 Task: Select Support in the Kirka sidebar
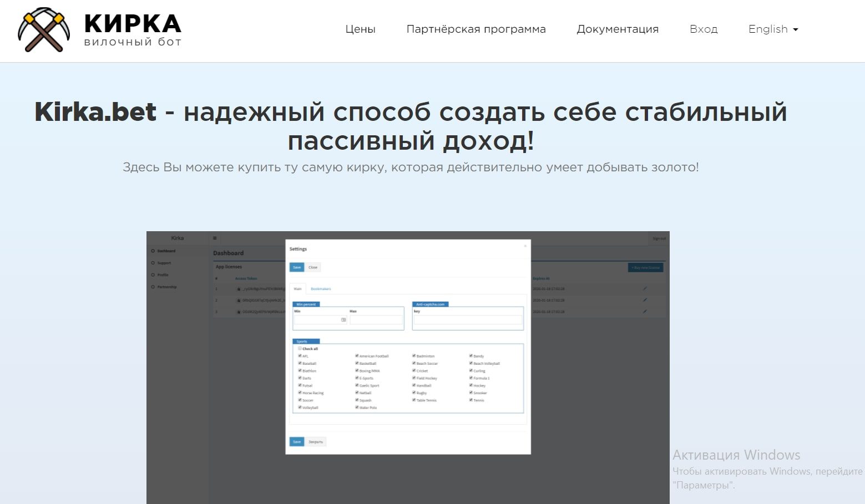click(x=161, y=263)
